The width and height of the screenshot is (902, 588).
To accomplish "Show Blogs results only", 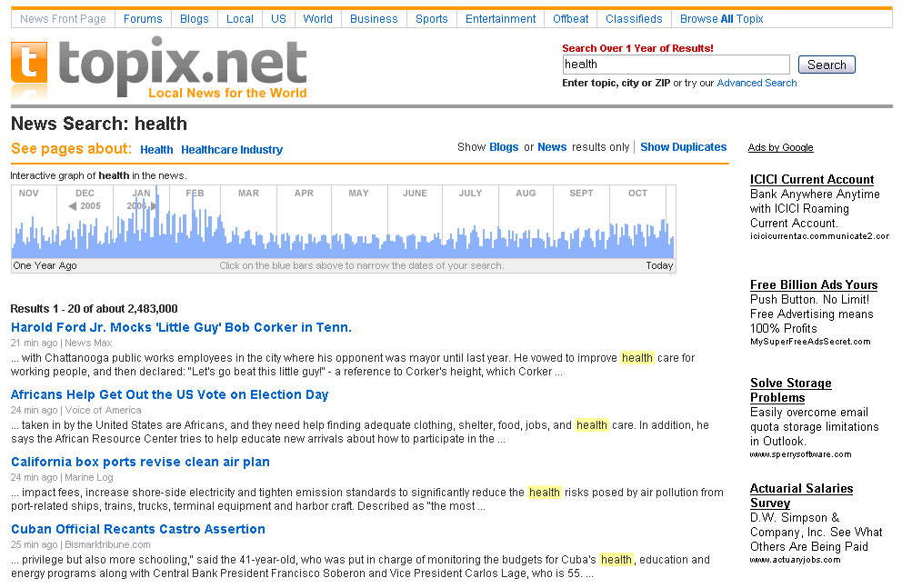I will (x=504, y=147).
